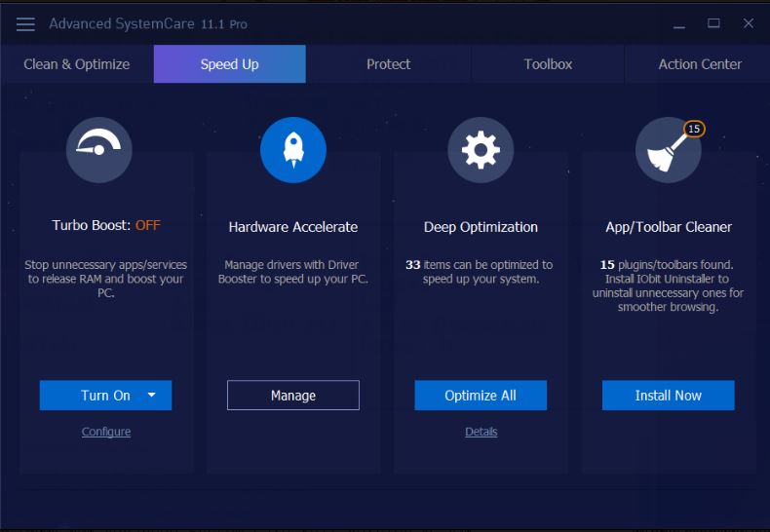Go to the Toolbox tab
The width and height of the screenshot is (770, 532).
(x=548, y=63)
